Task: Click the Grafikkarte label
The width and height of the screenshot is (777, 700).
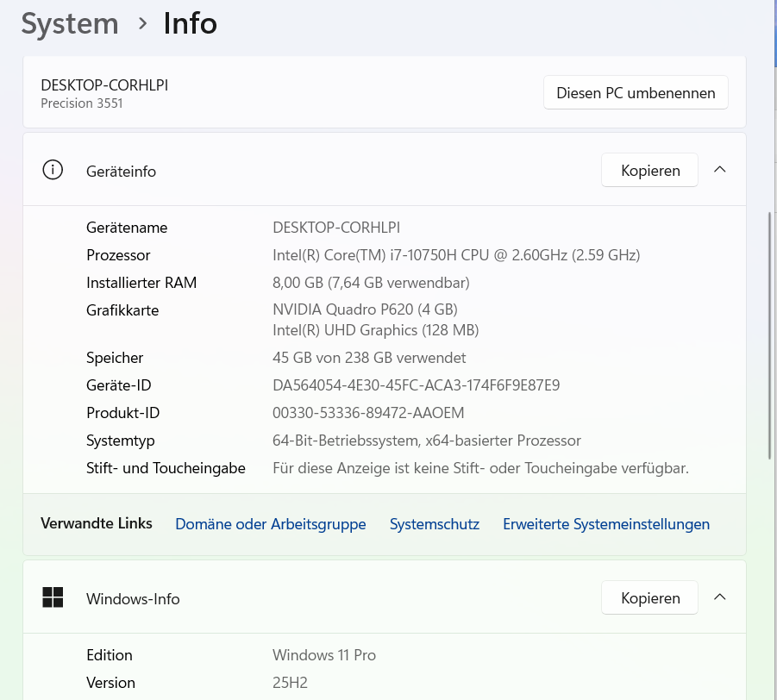Action: [x=122, y=310]
